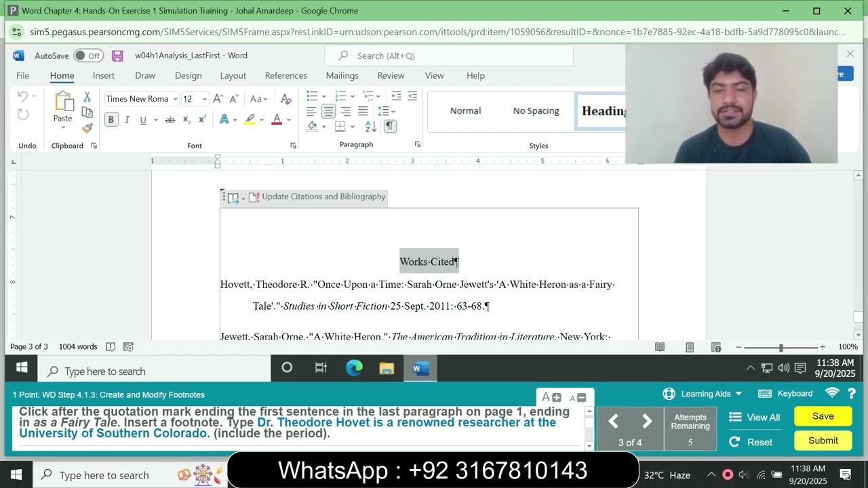868x488 pixels.
Task: Click View All in the simulation panel
Action: point(755,418)
